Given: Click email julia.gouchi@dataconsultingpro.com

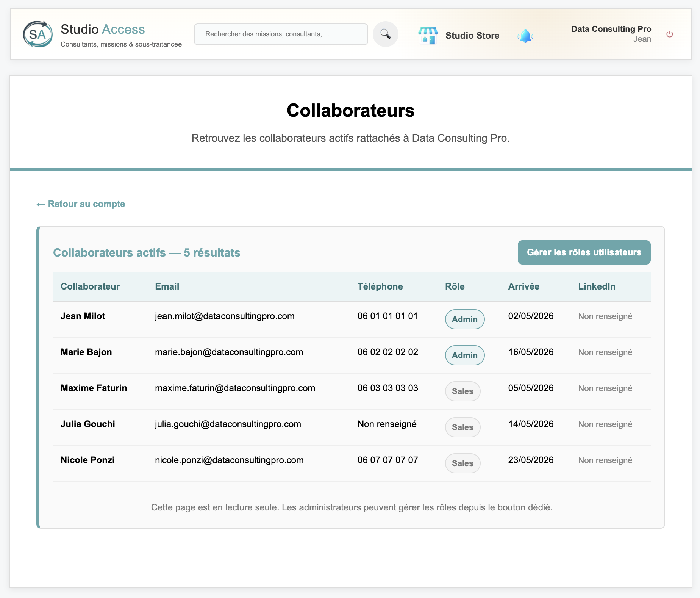Looking at the screenshot, I should click(228, 424).
